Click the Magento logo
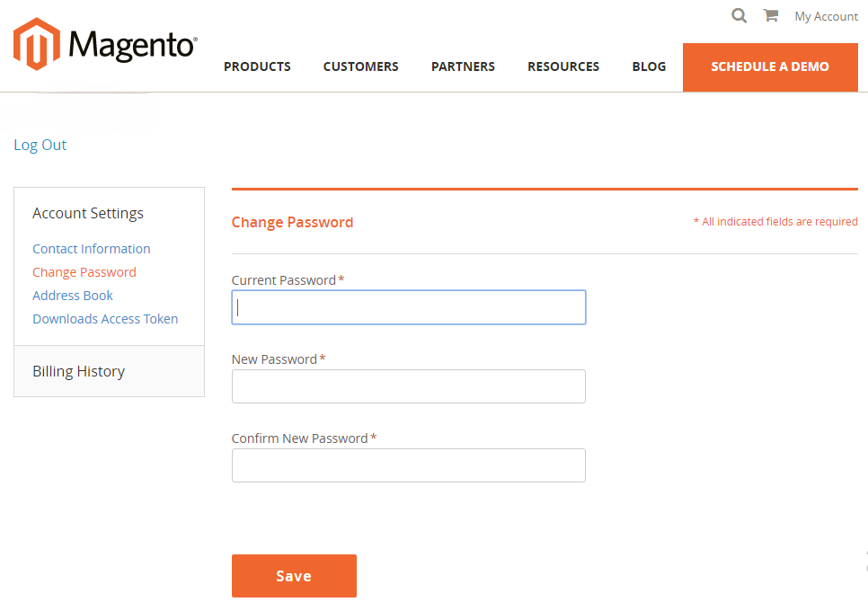The image size is (868, 602). pos(105,44)
